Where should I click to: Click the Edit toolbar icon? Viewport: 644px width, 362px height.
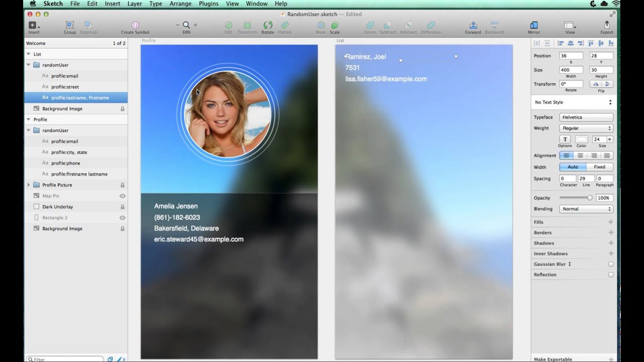[228, 25]
